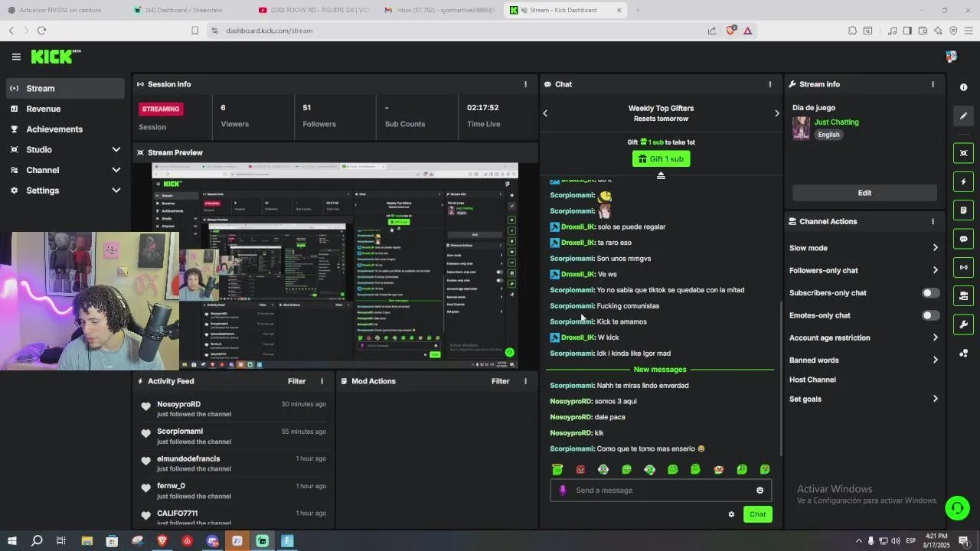Open the Windows Start menu
The height and width of the screenshot is (551, 980).
coord(11,541)
